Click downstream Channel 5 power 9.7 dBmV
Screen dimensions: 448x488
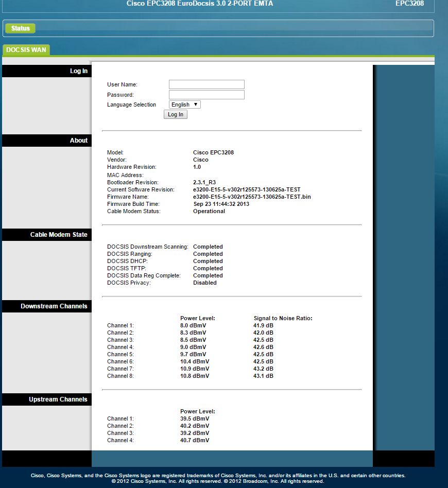(193, 354)
